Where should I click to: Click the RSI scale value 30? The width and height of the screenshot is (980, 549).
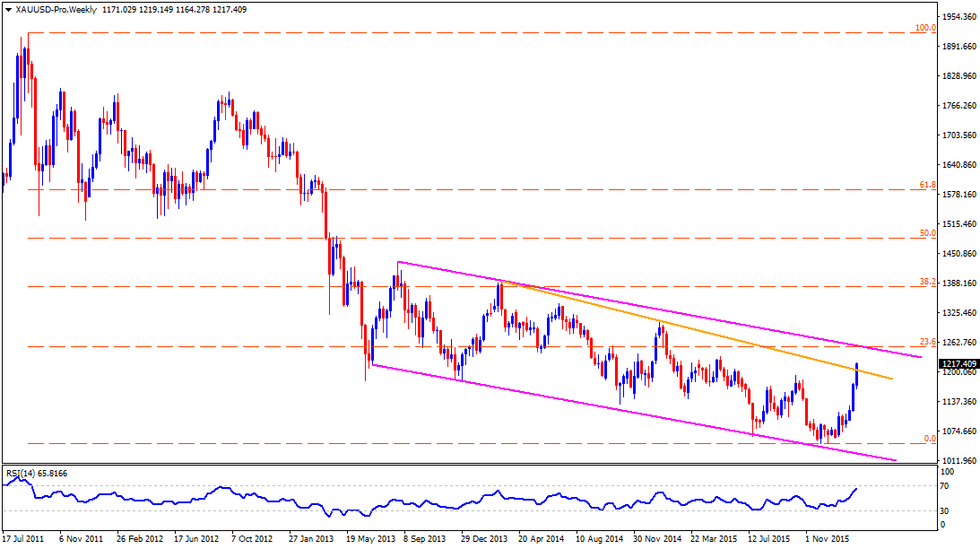945,511
